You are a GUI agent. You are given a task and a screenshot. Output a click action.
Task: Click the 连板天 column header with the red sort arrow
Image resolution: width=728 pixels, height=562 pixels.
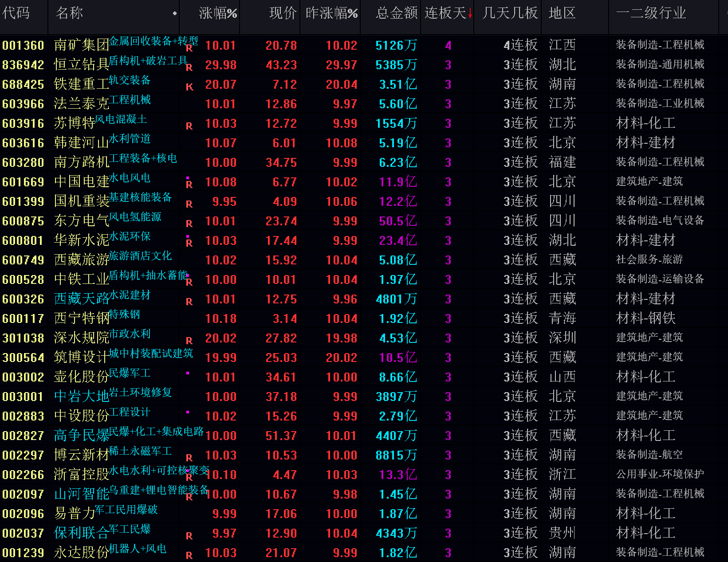(448, 13)
